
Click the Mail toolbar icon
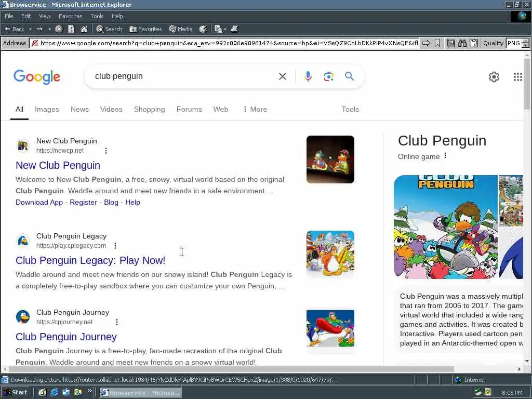218,29
